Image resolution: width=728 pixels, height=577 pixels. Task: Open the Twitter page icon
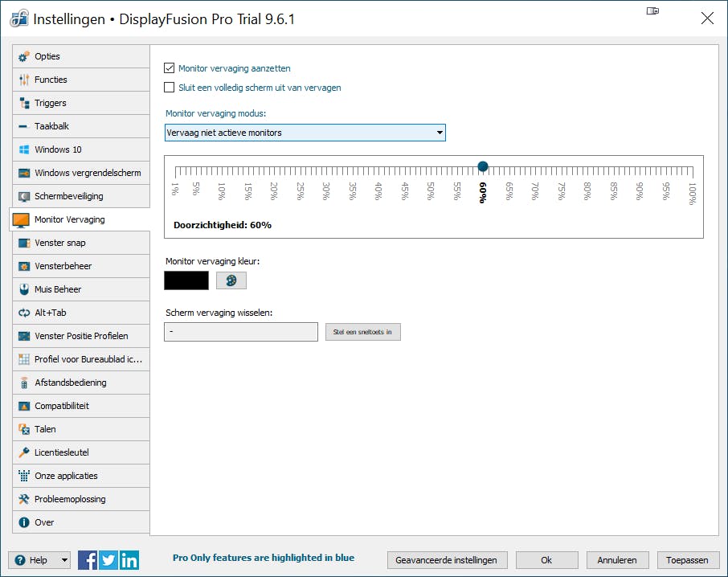pos(108,560)
